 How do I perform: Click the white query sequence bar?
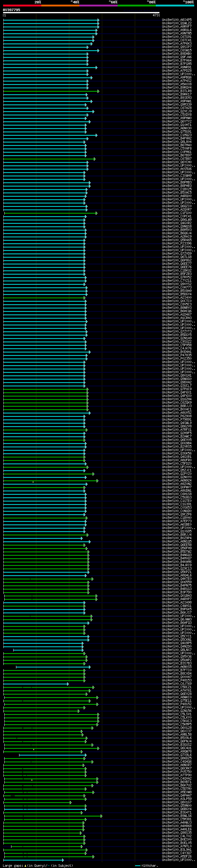coord(81,13)
